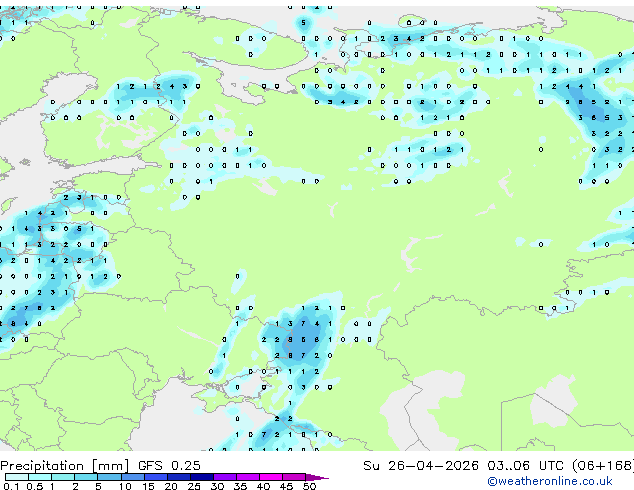The image size is (634, 490).
Task: Click the '50' legend scale label
Action: tap(309, 486)
